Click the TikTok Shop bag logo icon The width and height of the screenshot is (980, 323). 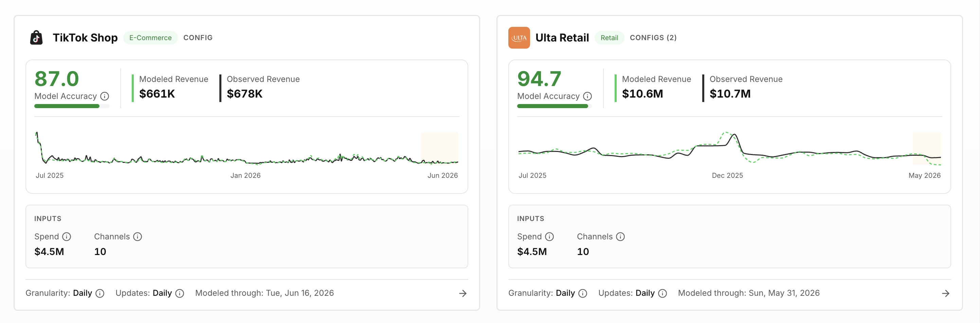(x=36, y=37)
